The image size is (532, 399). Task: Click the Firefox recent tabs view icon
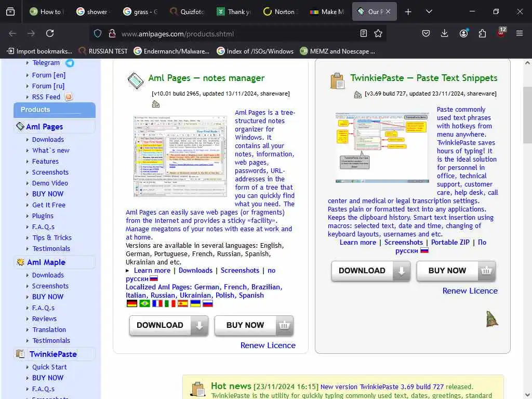[x=10, y=11]
